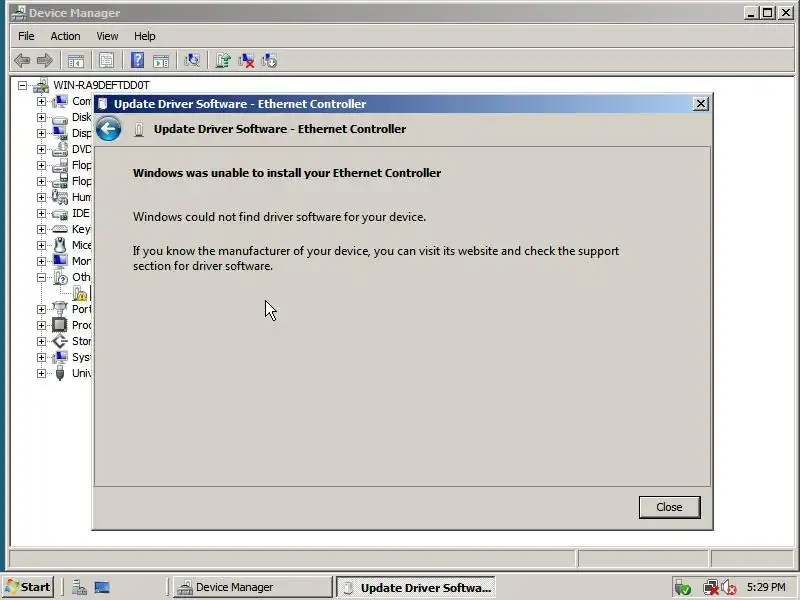
Task: Click Update Driver Software taskbar button
Action: (x=415, y=587)
